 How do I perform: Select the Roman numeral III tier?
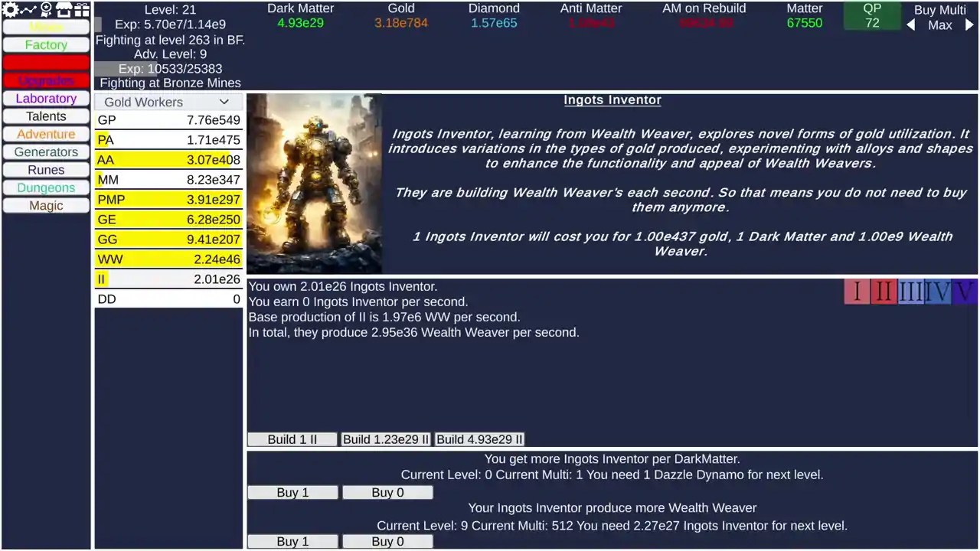[910, 292]
